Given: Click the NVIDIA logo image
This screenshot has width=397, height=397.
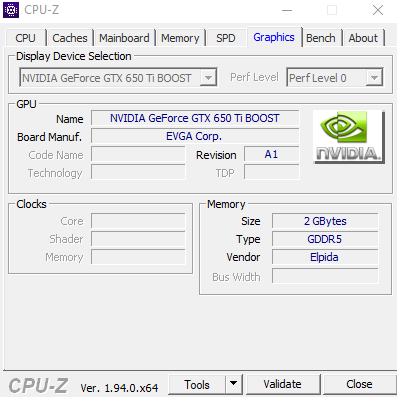Looking at the screenshot, I should coord(348,137).
